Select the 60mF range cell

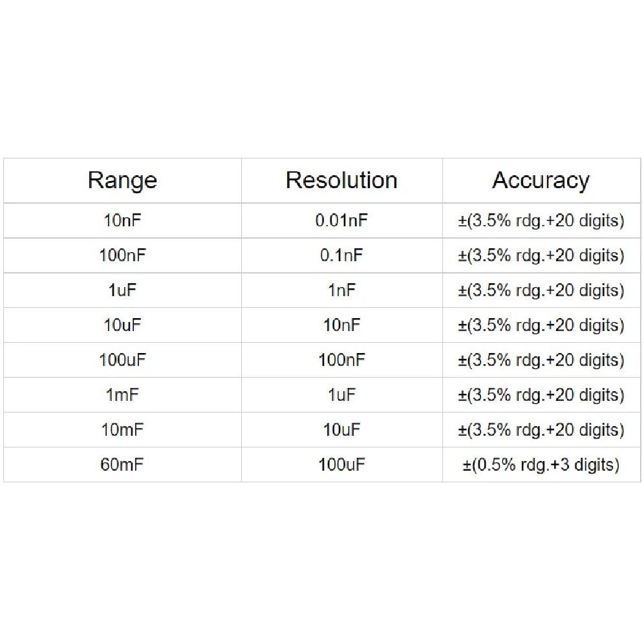(x=122, y=465)
